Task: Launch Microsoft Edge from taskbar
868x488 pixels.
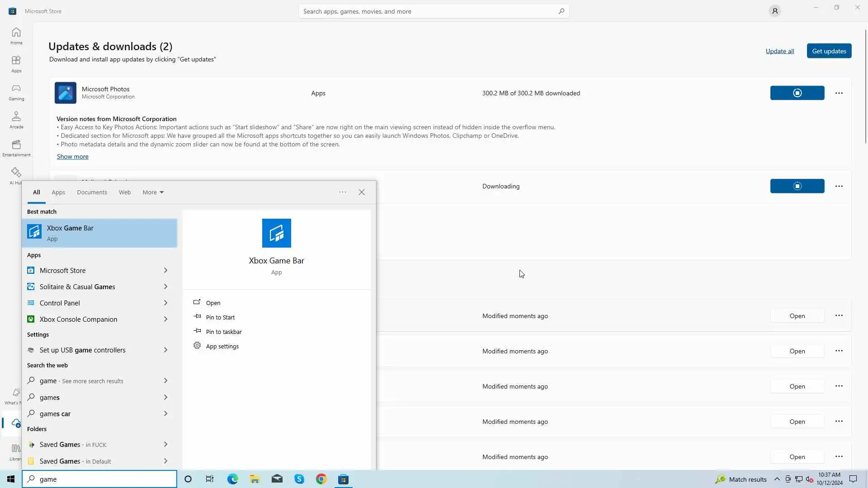Action: [233, 479]
